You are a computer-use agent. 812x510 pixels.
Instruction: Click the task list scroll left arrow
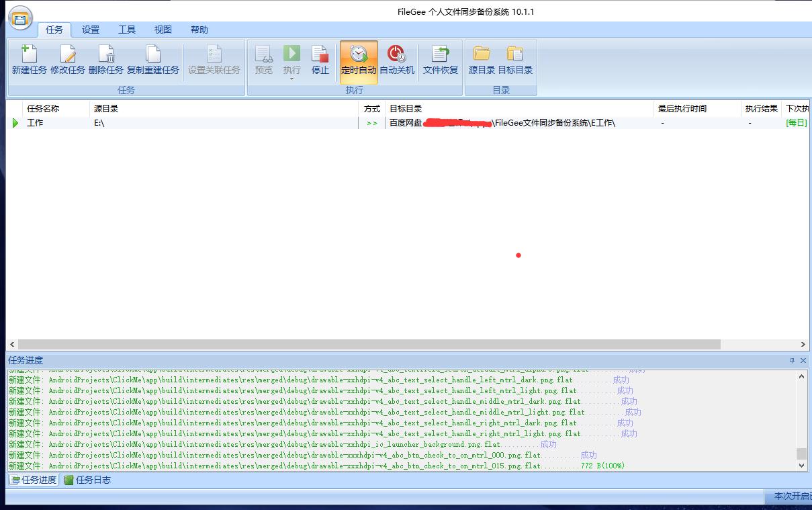(12, 344)
